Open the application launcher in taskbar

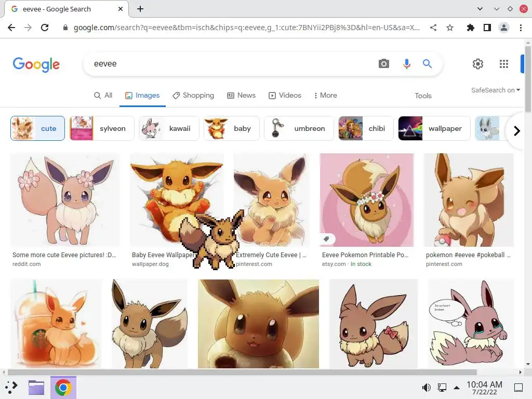tap(11, 387)
